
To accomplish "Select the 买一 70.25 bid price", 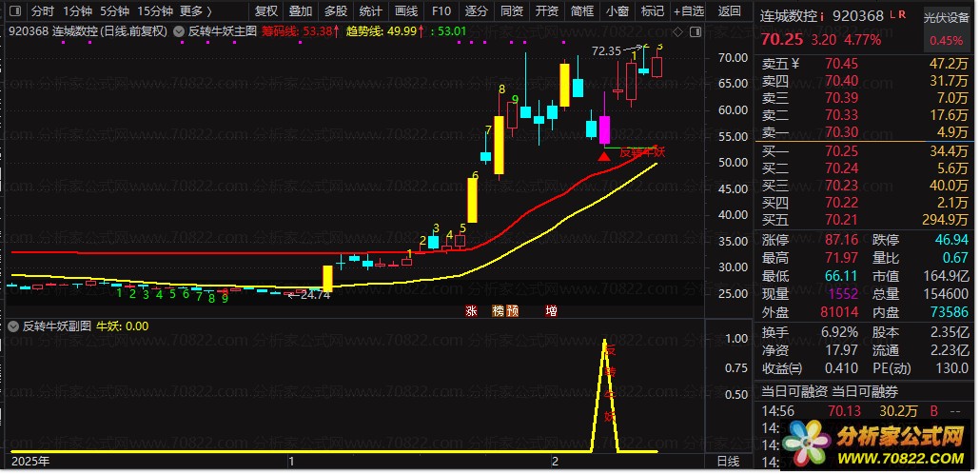I will pos(841,150).
